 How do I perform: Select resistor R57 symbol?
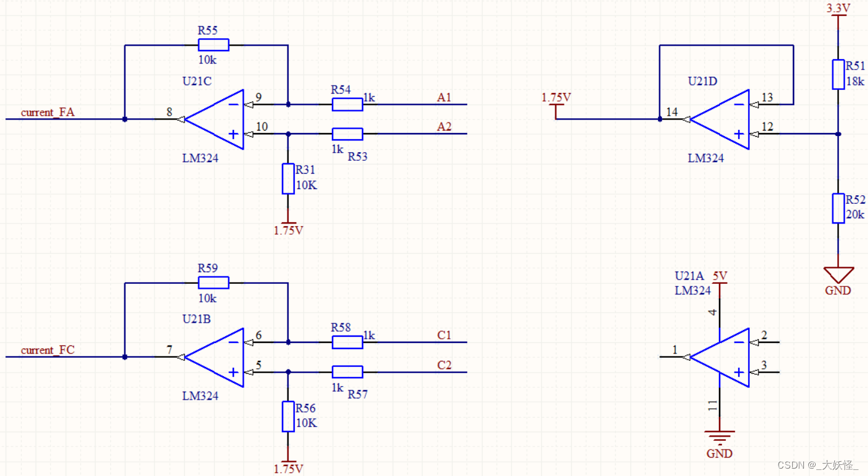coord(347,372)
